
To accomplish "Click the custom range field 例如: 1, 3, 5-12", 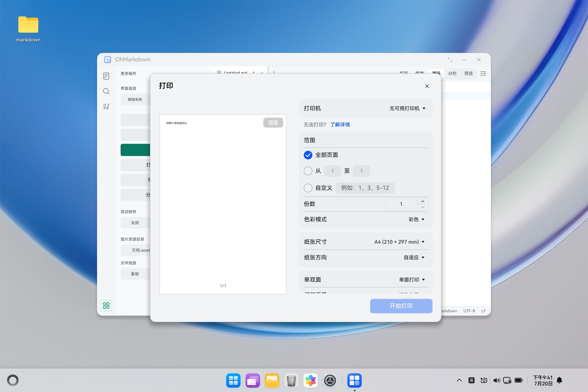I will [365, 188].
